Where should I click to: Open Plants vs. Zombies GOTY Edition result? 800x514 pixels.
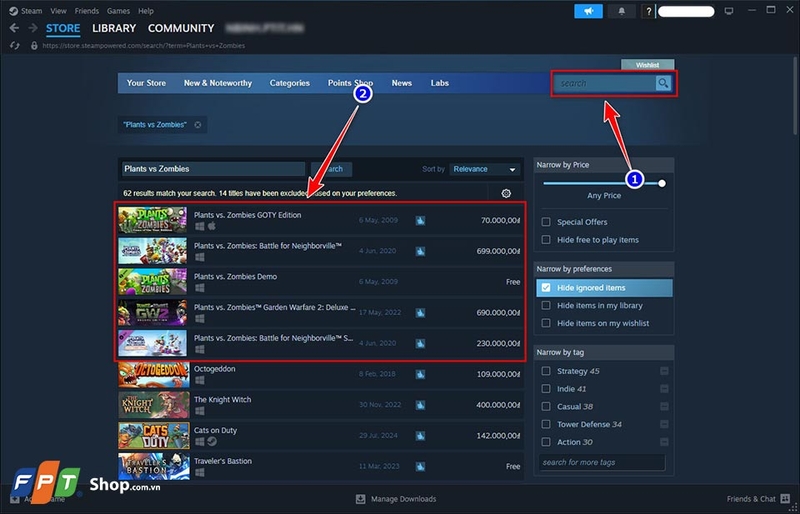tap(321, 221)
